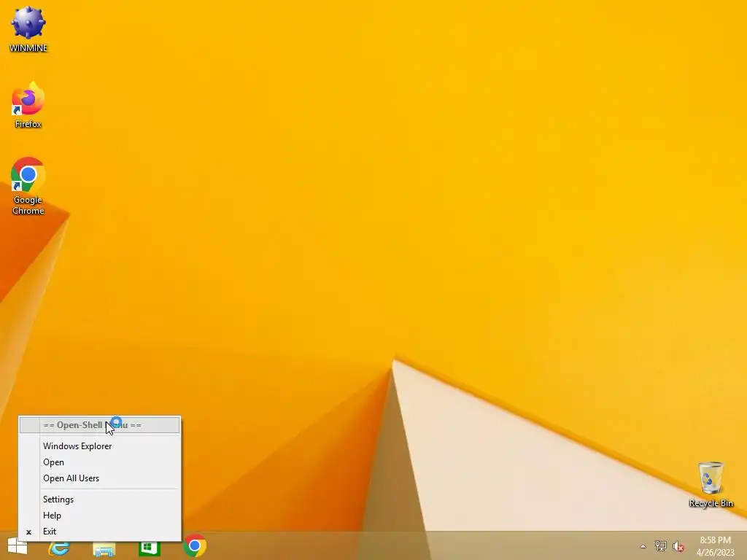747x560 pixels.
Task: Open the Windows Start button
Action: tap(18, 546)
